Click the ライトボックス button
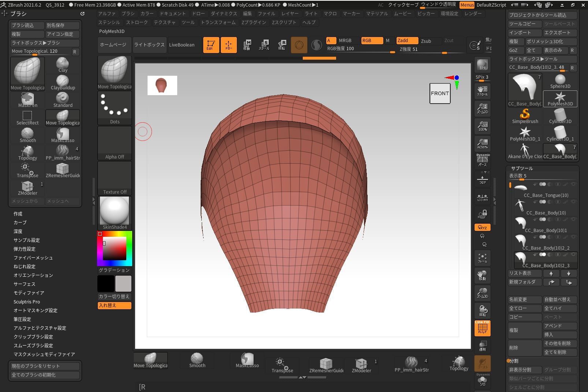The width and height of the screenshot is (588, 392). pyautogui.click(x=149, y=45)
